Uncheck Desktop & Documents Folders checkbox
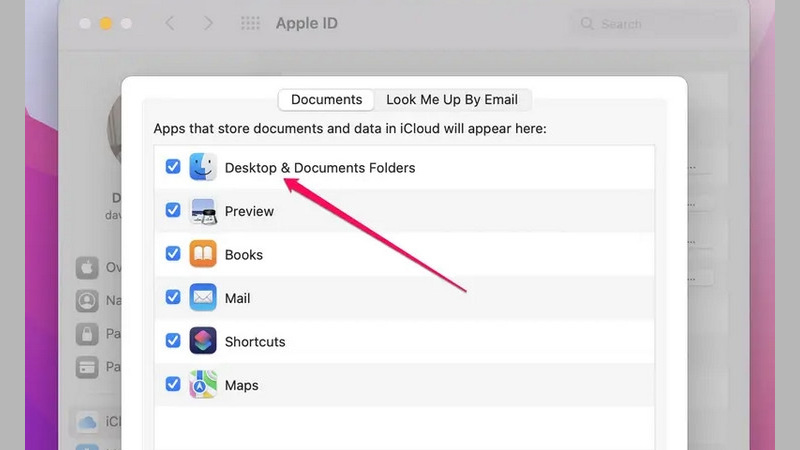The width and height of the screenshot is (800, 450). pyautogui.click(x=173, y=166)
